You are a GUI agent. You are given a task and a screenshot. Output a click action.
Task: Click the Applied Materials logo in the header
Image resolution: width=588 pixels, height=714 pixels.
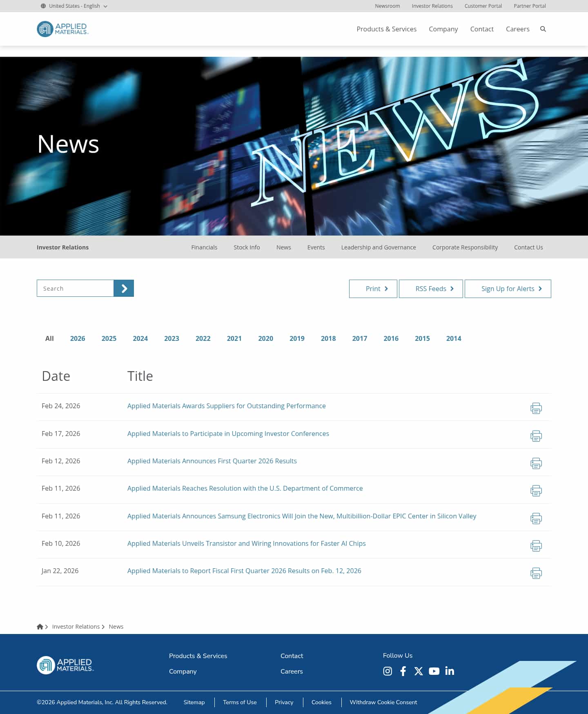pos(62,29)
